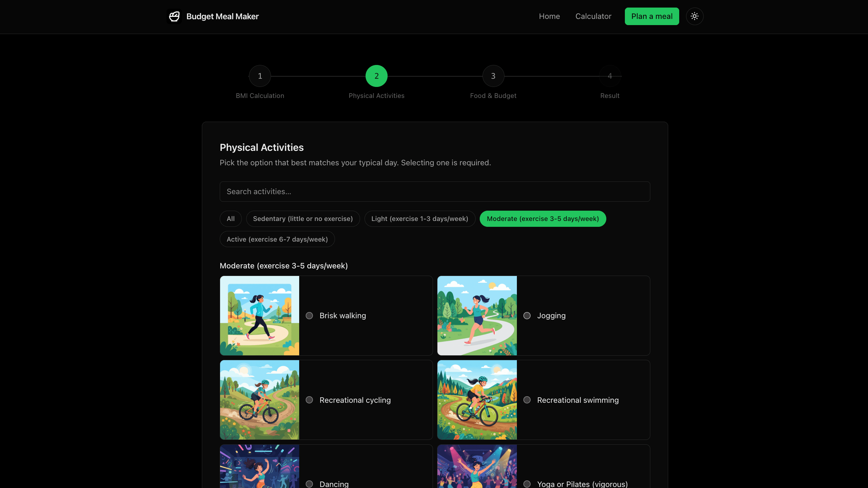Go to step 1 BMI Calculation circle
The width and height of the screenshot is (868, 488).
click(x=260, y=76)
